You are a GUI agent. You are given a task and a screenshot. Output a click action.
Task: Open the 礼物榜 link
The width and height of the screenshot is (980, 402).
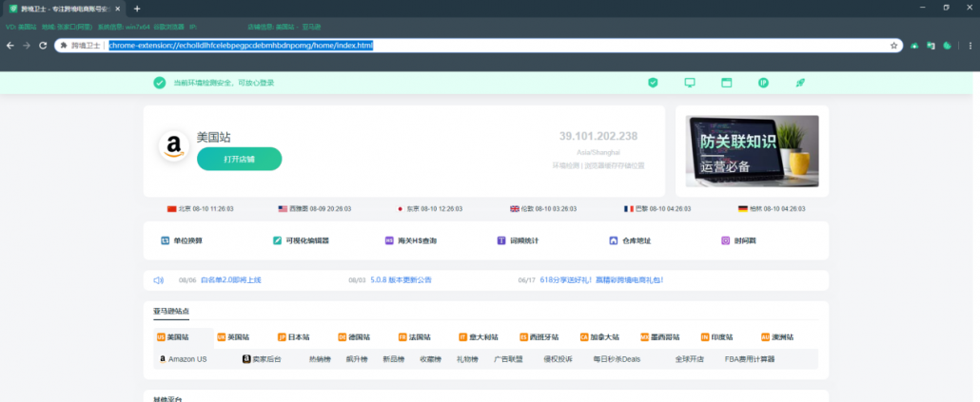(467, 359)
